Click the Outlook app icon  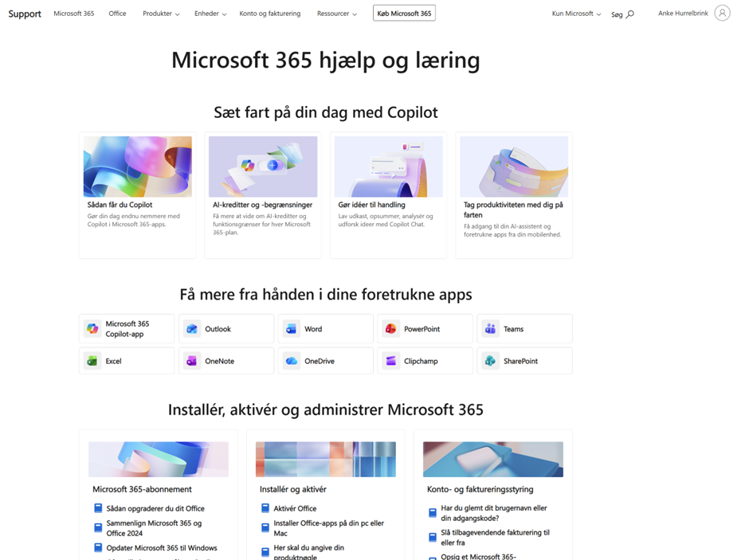pos(192,328)
